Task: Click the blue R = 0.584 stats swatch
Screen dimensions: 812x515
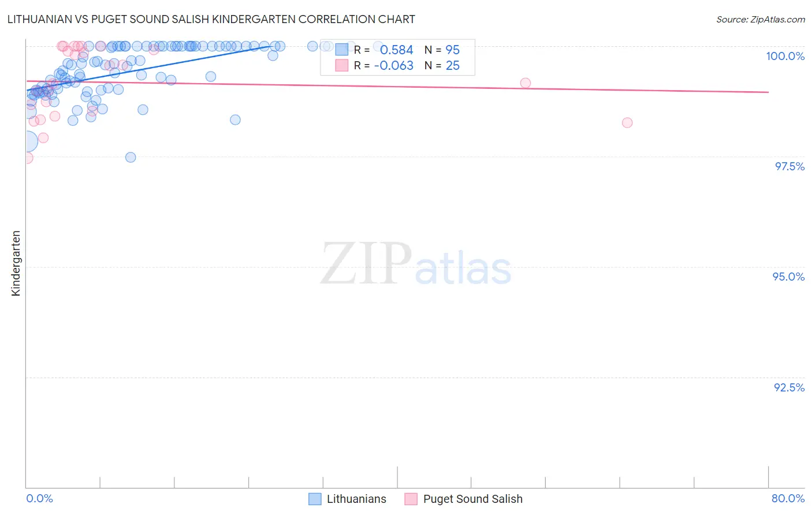Action: (342, 50)
